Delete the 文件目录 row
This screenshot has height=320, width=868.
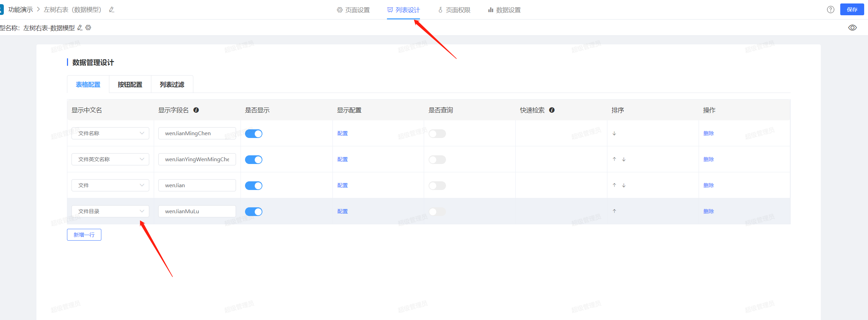709,211
